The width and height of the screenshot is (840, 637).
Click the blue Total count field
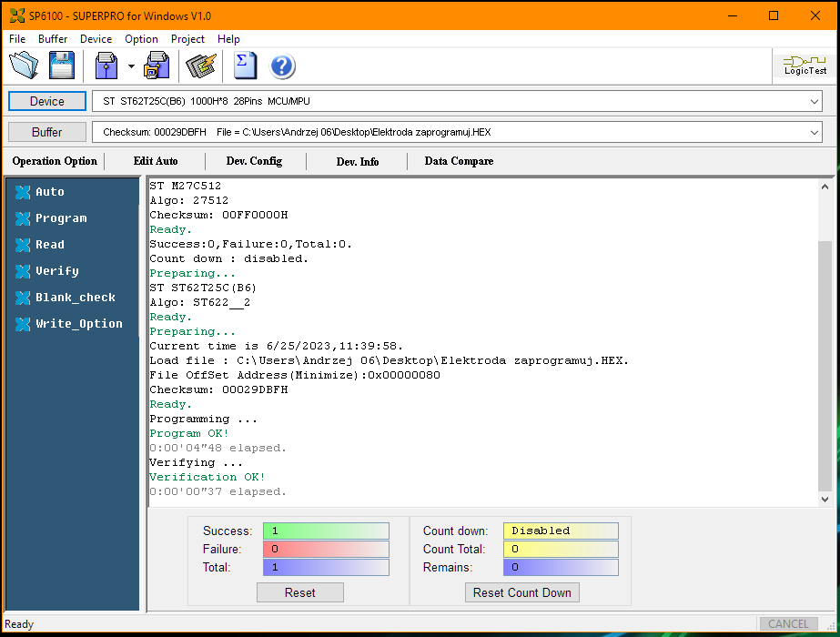click(326, 567)
